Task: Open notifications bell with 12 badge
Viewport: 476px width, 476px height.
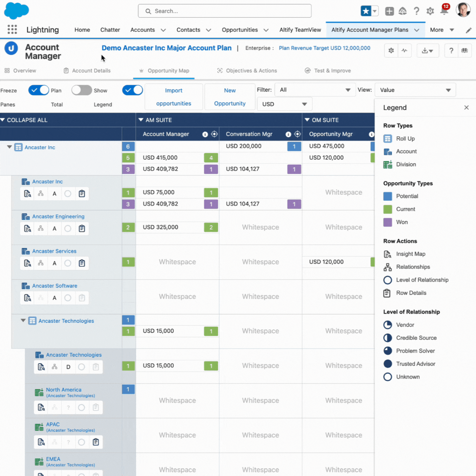Action: coord(444,10)
